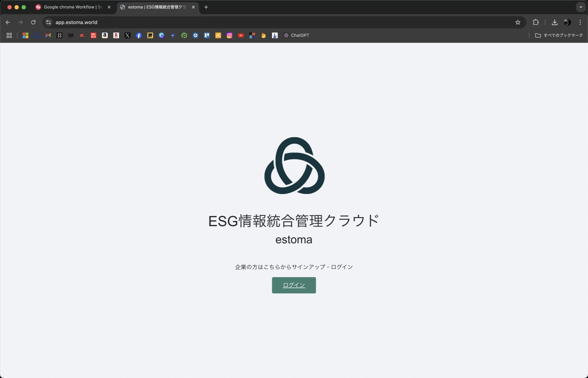This screenshot has height=378, width=588.
Task: Click the estoma title text
Action: [294, 240]
